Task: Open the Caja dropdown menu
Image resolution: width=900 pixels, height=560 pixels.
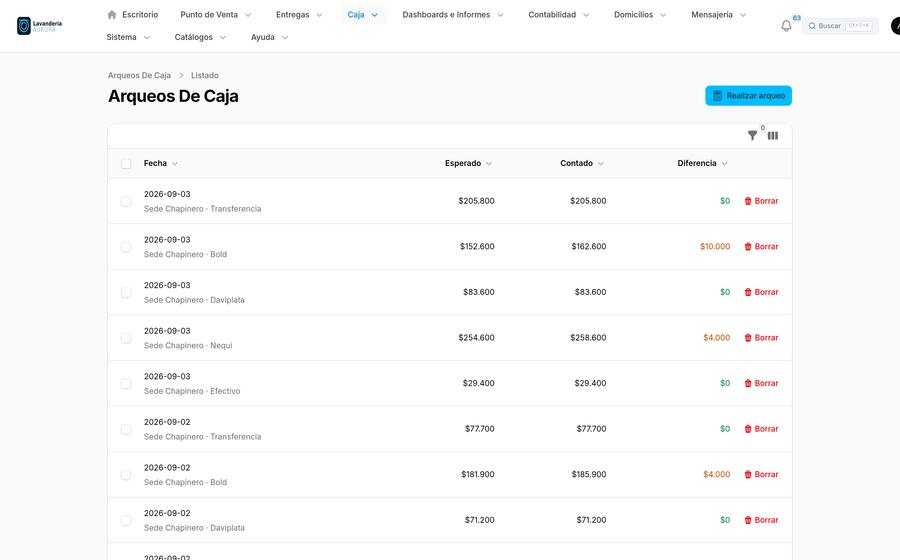Action: click(363, 14)
